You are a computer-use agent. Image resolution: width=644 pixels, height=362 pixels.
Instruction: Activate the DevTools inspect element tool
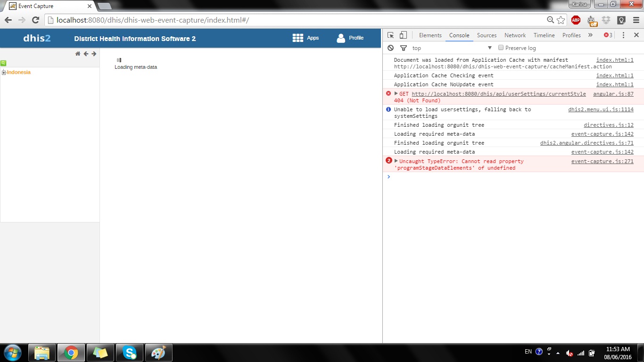(390, 35)
